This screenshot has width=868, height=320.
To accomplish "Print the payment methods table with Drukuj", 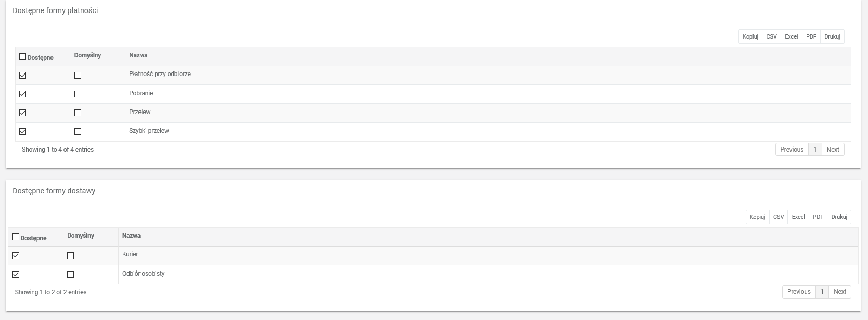I will 832,36.
